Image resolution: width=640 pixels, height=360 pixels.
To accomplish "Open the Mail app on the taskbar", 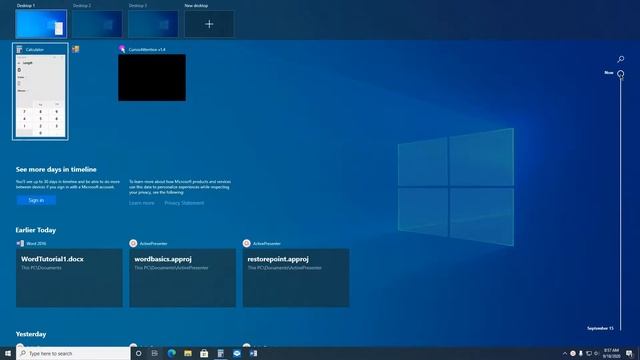I will tap(237, 353).
